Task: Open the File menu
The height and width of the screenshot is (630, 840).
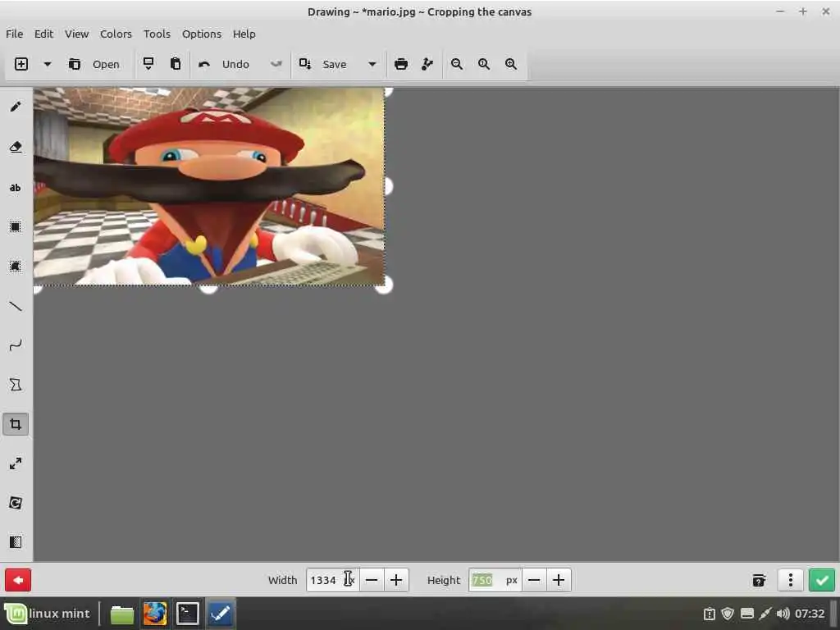Action: 15,34
